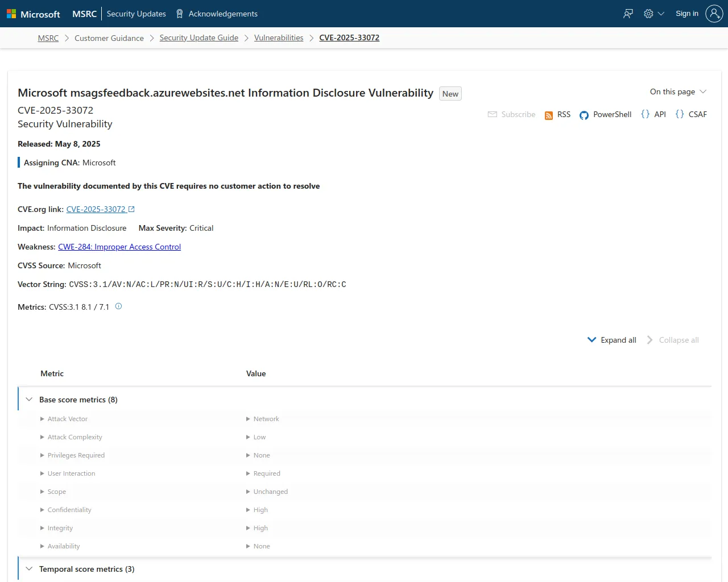
Task: Open CWE-284 Improper Access Control link
Action: coord(119,247)
